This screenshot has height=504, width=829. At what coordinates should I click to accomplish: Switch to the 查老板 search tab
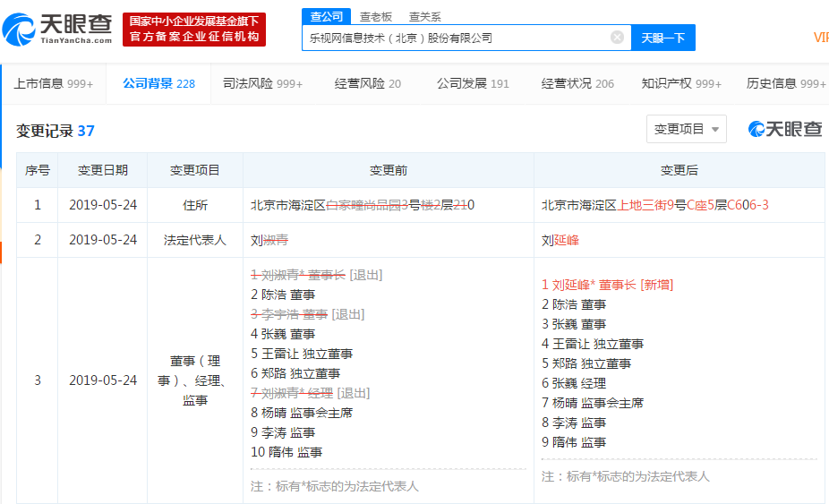pyautogui.click(x=375, y=17)
